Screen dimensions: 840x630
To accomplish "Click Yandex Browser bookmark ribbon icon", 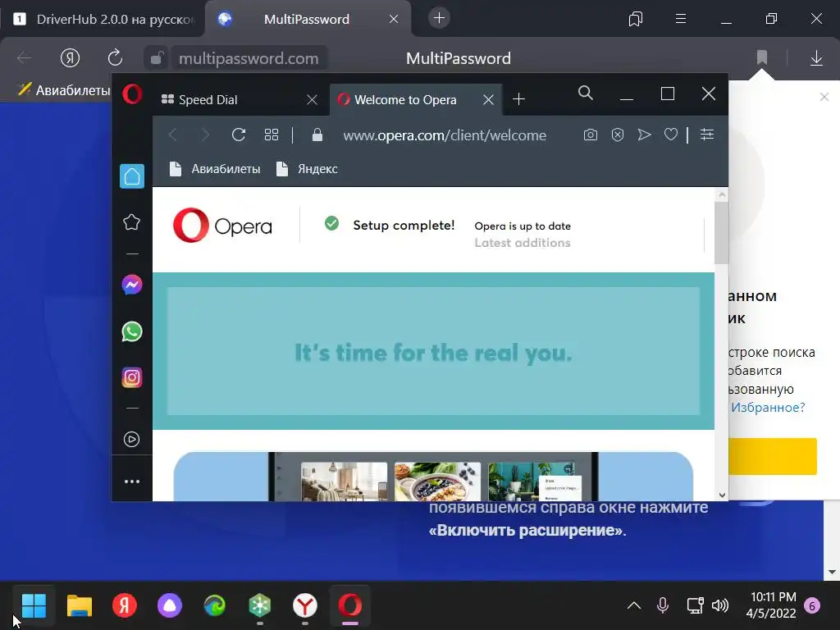I will tap(762, 57).
